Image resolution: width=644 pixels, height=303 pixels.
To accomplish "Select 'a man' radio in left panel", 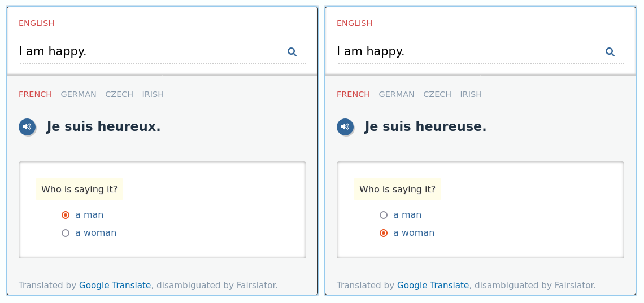I will tap(66, 215).
